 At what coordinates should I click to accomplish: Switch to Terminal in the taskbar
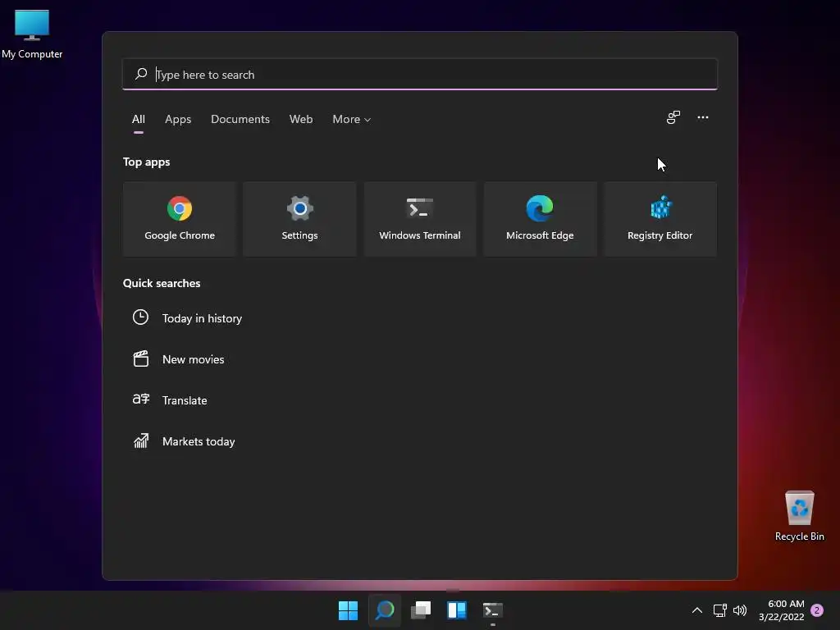[x=493, y=610]
